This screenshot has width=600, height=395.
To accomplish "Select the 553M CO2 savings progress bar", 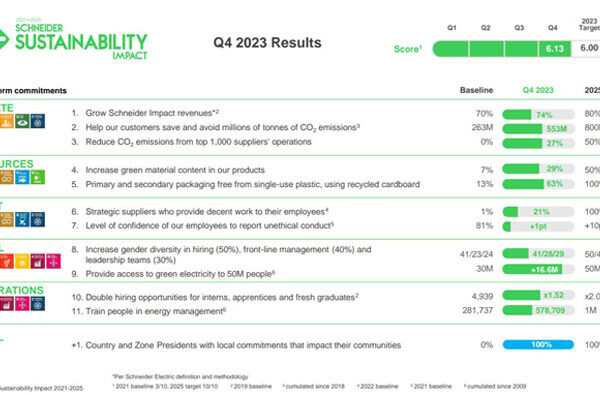I will click(538, 129).
